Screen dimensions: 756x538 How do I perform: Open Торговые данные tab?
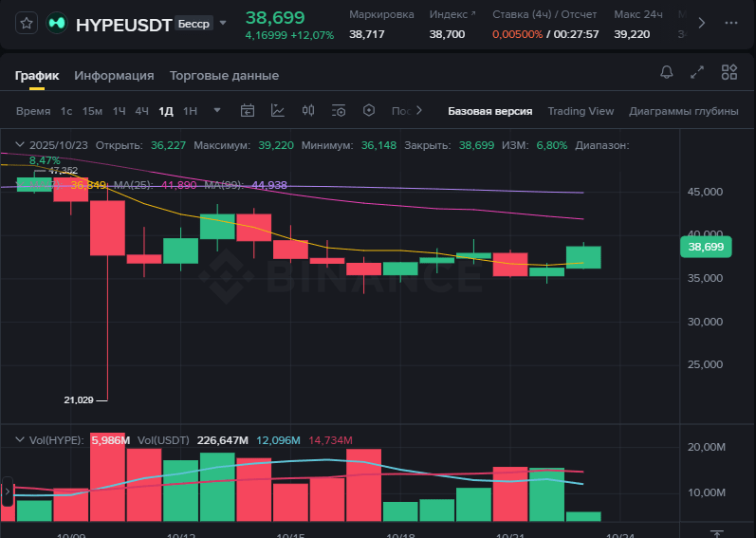[224, 76]
